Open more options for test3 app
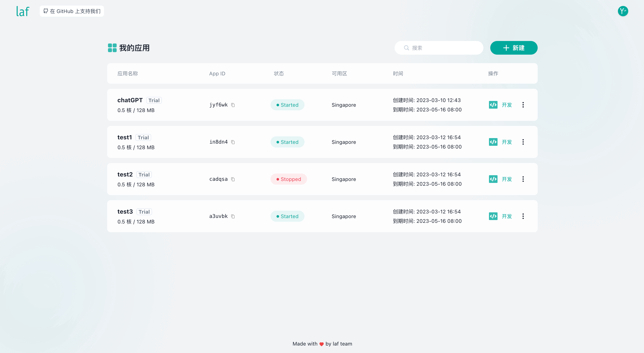The image size is (644, 353). click(x=523, y=216)
